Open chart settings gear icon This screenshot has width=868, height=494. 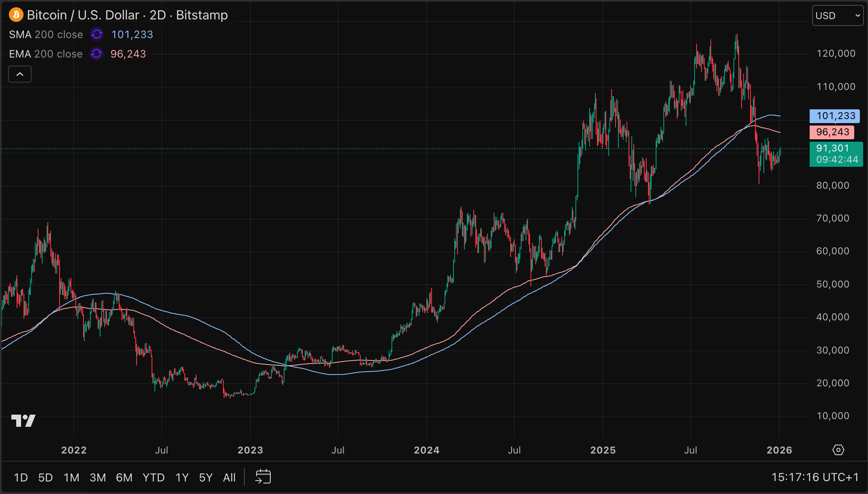pyautogui.click(x=838, y=450)
